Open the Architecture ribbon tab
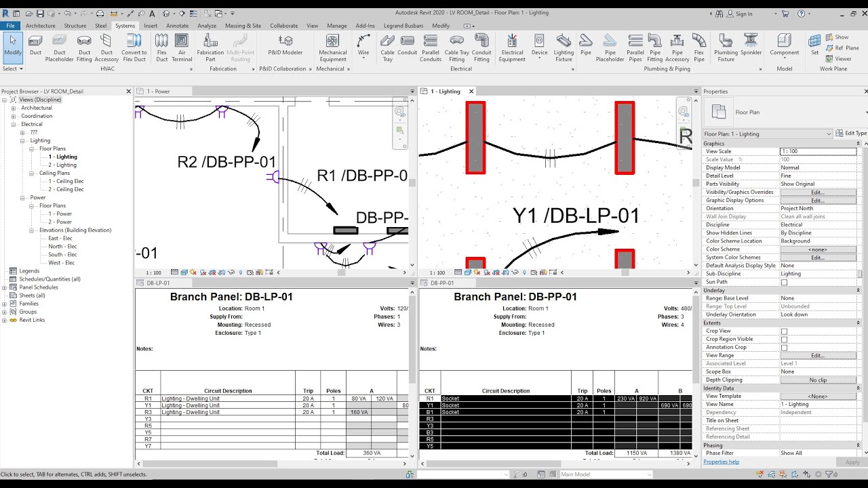868x488 pixels. 41,26
